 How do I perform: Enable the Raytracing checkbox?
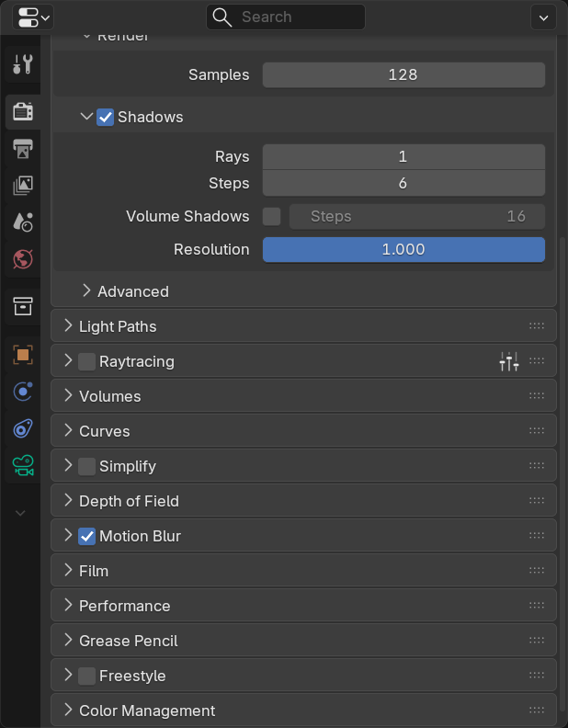(86, 361)
